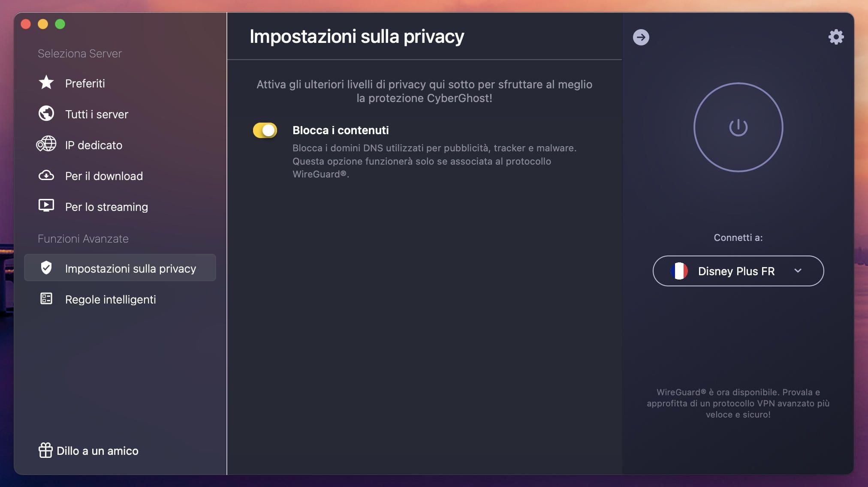Click the Dillo a un amico gift icon
Image resolution: width=868 pixels, height=487 pixels.
(x=45, y=450)
